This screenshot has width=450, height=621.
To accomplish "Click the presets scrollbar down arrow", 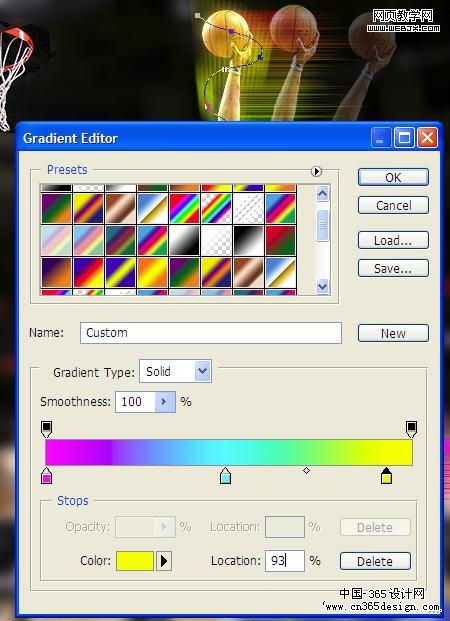I will (323, 286).
